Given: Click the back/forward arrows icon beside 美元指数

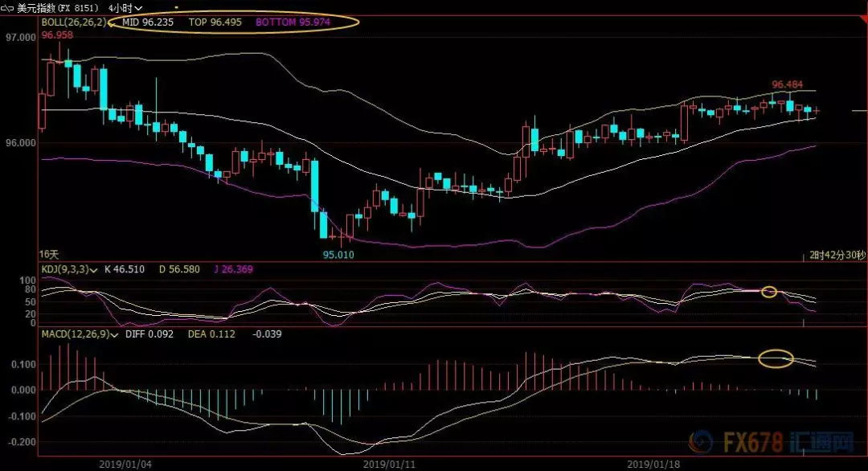Looking at the screenshot, I should click(x=7, y=7).
